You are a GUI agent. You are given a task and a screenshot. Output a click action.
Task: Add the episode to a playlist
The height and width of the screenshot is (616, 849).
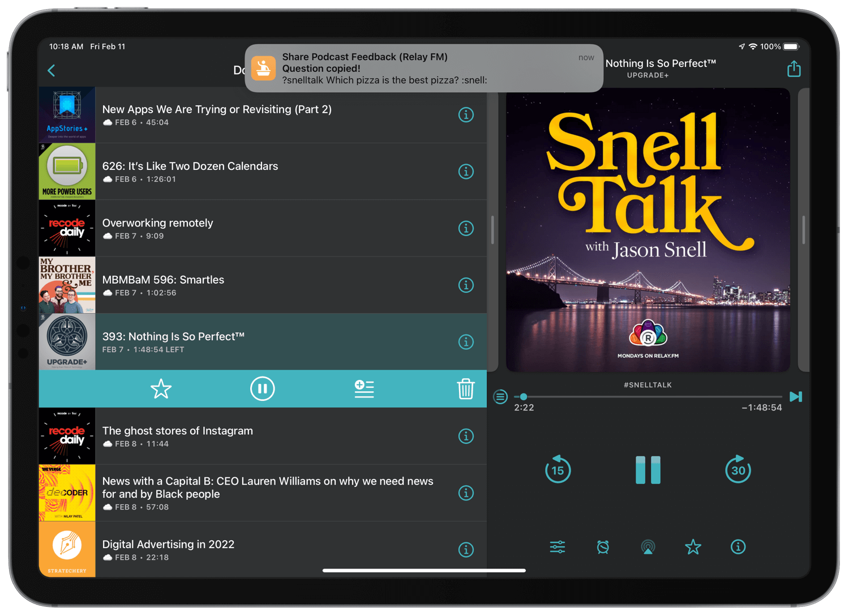364,389
